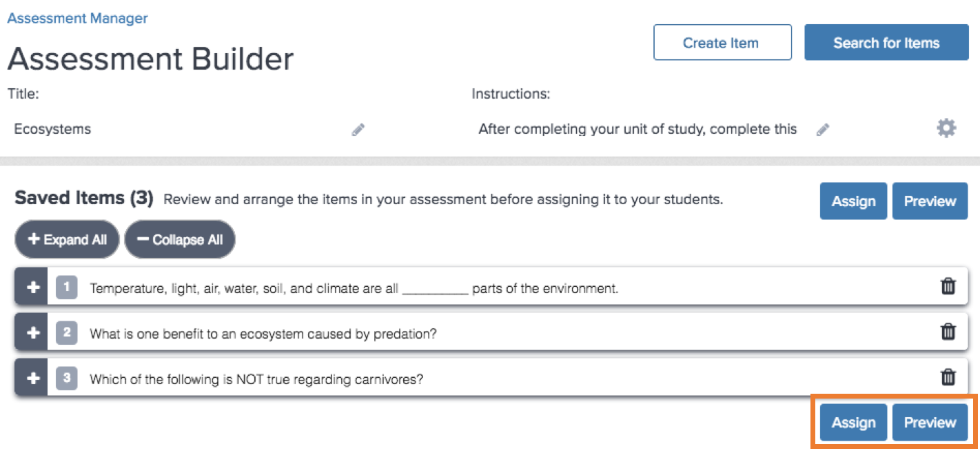Click the bottom highlighted Preview button
This screenshot has width=980, height=462.
pos(930,423)
